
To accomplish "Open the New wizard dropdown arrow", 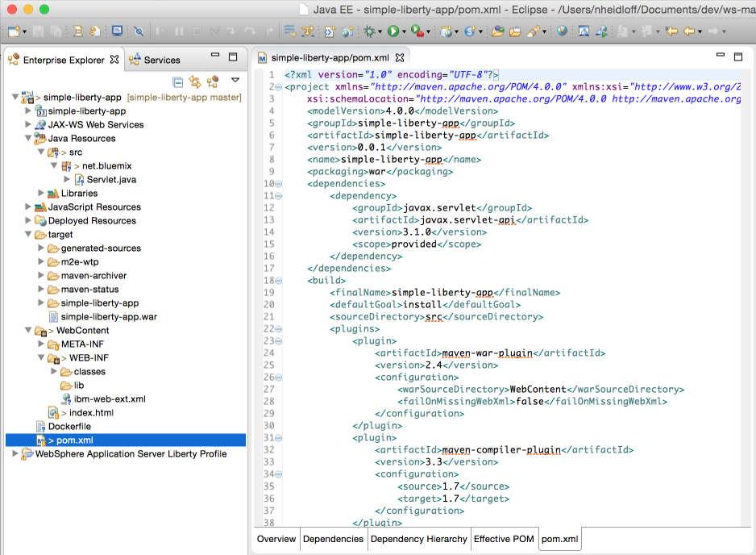I will 24,31.
